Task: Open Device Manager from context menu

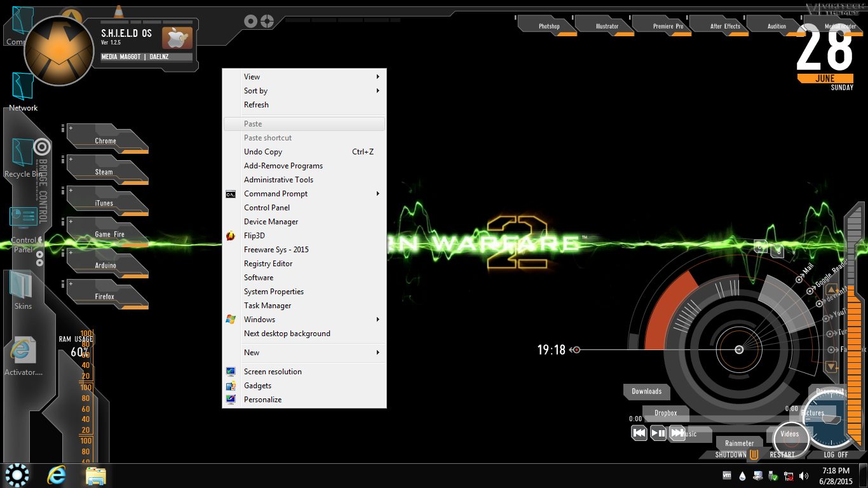Action: (304, 222)
